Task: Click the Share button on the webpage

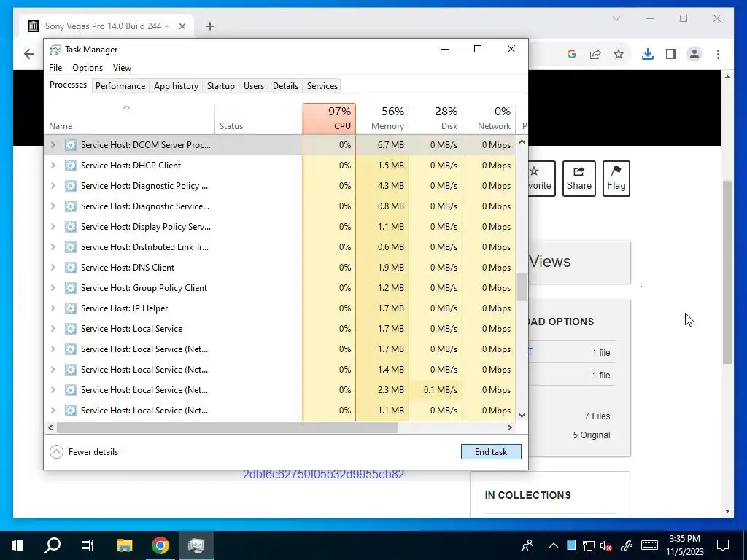Action: pos(578,179)
